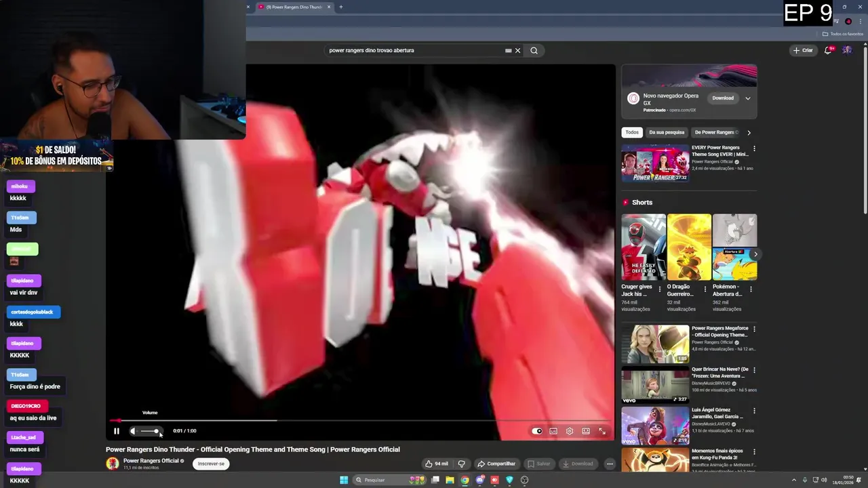Screen dimensions: 868x488
Task: Save video with Salvar button
Action: pyautogui.click(x=539, y=464)
